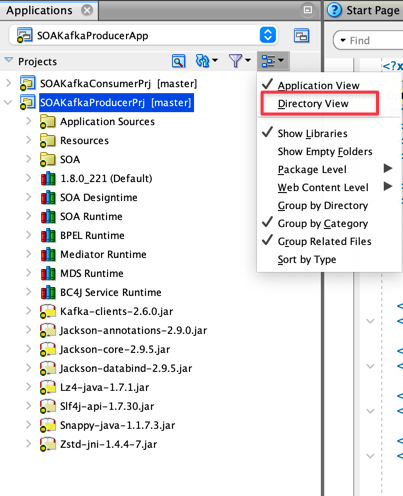403x496 pixels.
Task: Click the MDS Runtime library icon
Action: 48,274
